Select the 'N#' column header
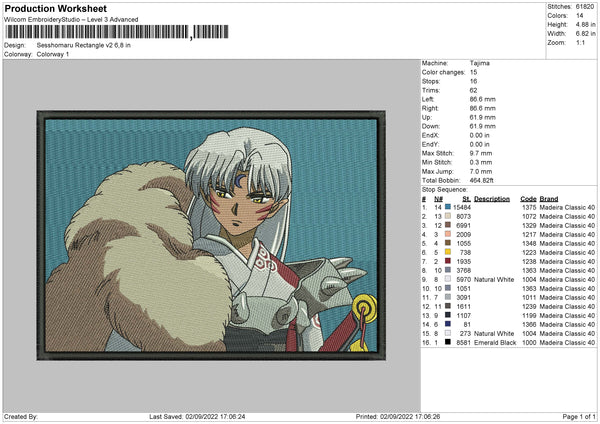This screenshot has width=600, height=424. [439, 199]
